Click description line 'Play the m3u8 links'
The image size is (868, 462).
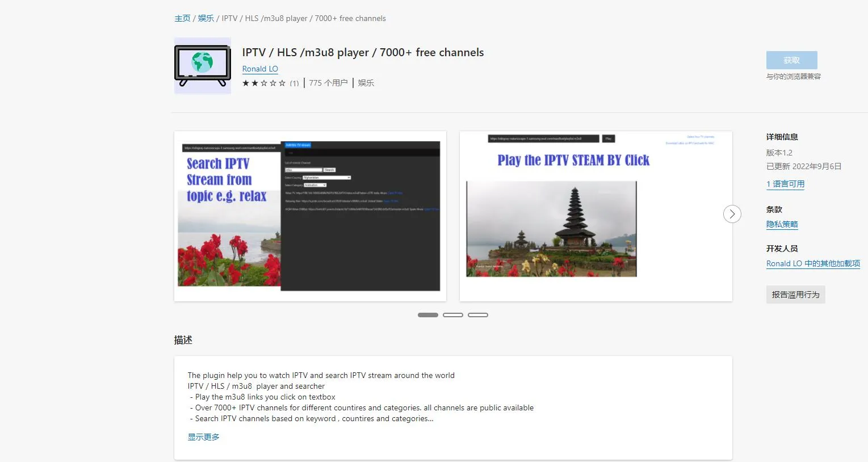pyautogui.click(x=263, y=397)
